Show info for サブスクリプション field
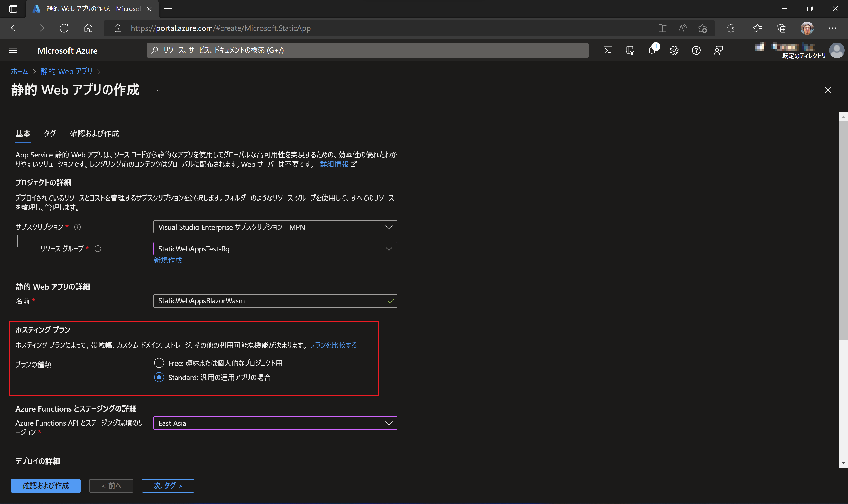 coord(78,227)
